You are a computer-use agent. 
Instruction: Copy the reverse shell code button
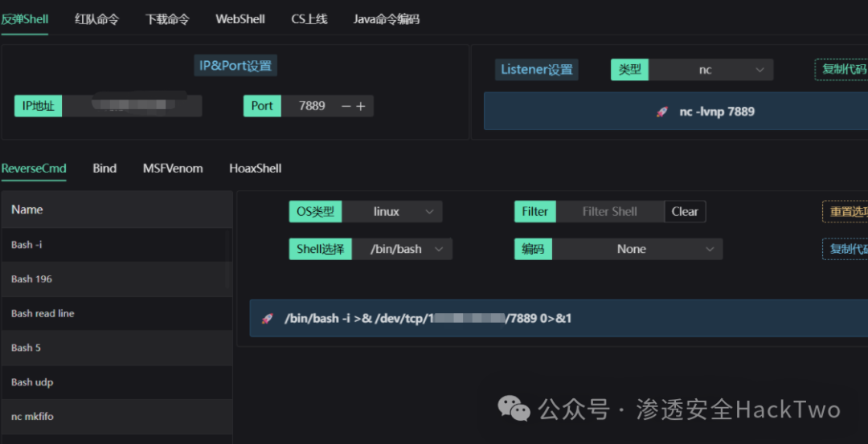[845, 249]
